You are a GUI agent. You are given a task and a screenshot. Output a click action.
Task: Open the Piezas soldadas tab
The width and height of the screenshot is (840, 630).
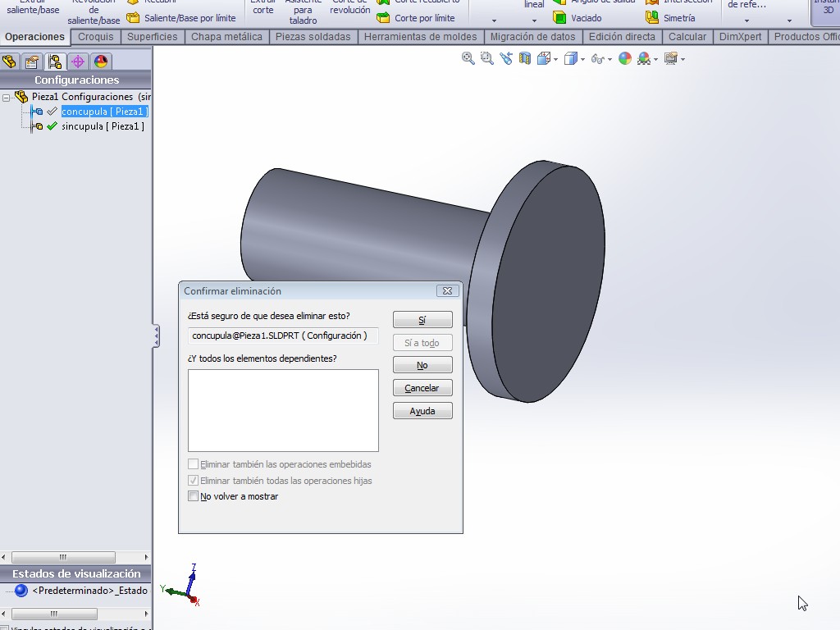point(313,37)
